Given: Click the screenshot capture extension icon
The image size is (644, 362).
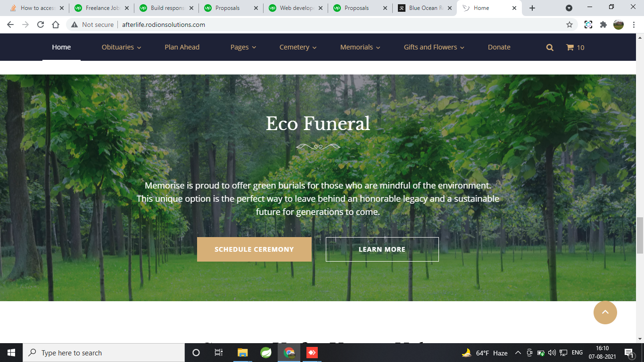Looking at the screenshot, I should (x=588, y=25).
